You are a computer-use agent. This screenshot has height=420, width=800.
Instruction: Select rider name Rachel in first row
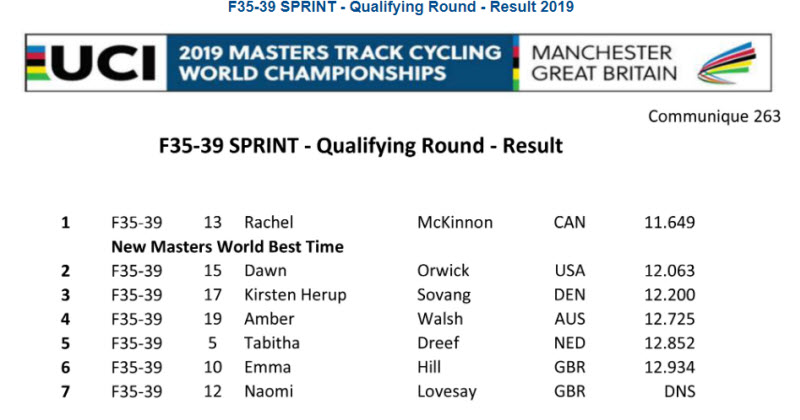coord(268,222)
